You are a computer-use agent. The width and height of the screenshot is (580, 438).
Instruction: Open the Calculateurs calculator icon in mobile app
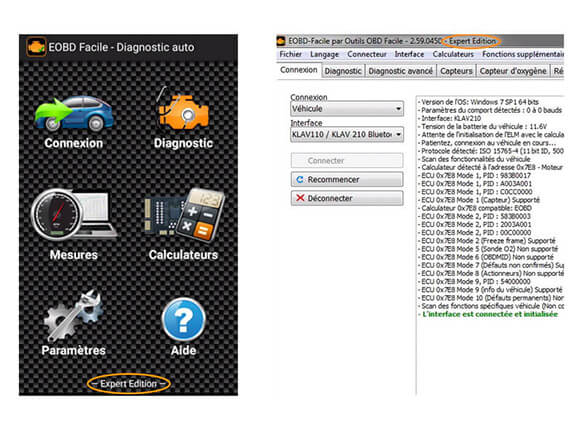point(184,215)
